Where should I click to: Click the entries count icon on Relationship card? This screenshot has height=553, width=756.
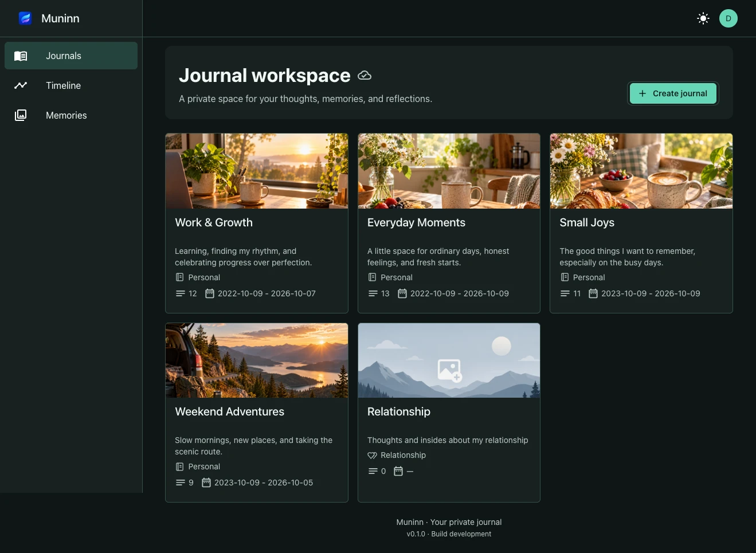(373, 471)
